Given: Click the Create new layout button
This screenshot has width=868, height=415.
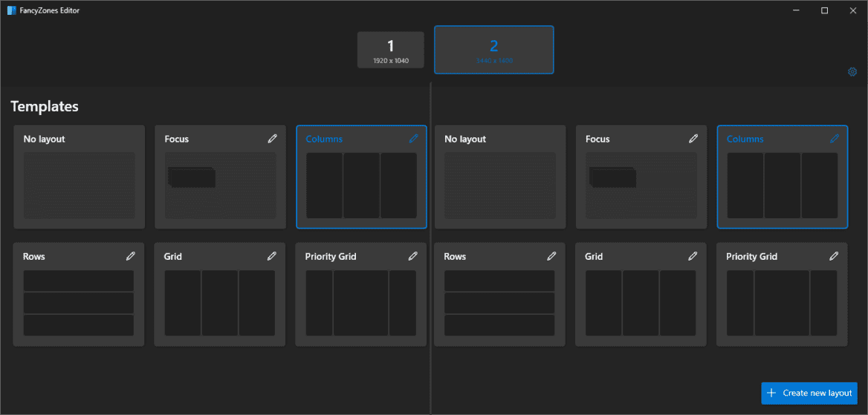Looking at the screenshot, I should coord(809,393).
